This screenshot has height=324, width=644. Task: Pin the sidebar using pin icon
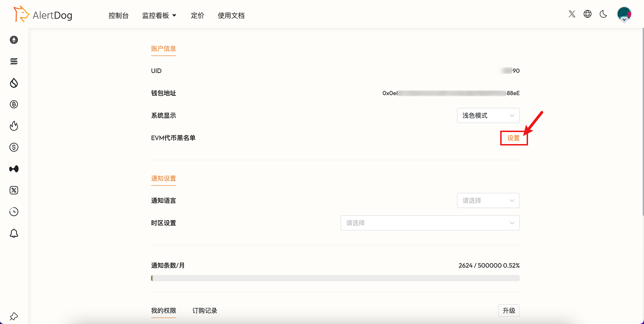tap(13, 315)
